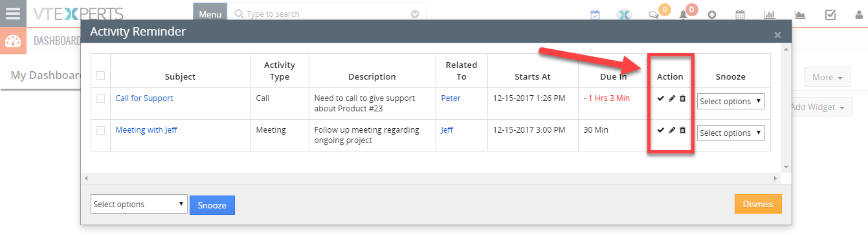Tick the Call for Support checkbox
868x235 pixels.
(100, 98)
